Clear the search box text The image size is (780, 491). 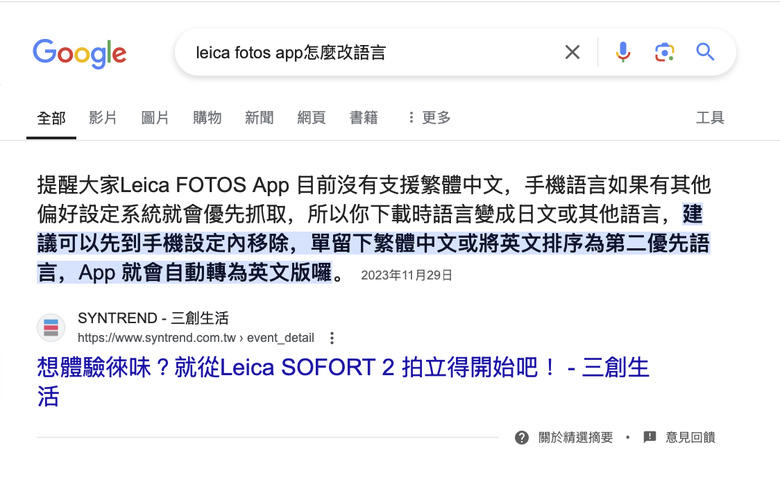pos(572,52)
